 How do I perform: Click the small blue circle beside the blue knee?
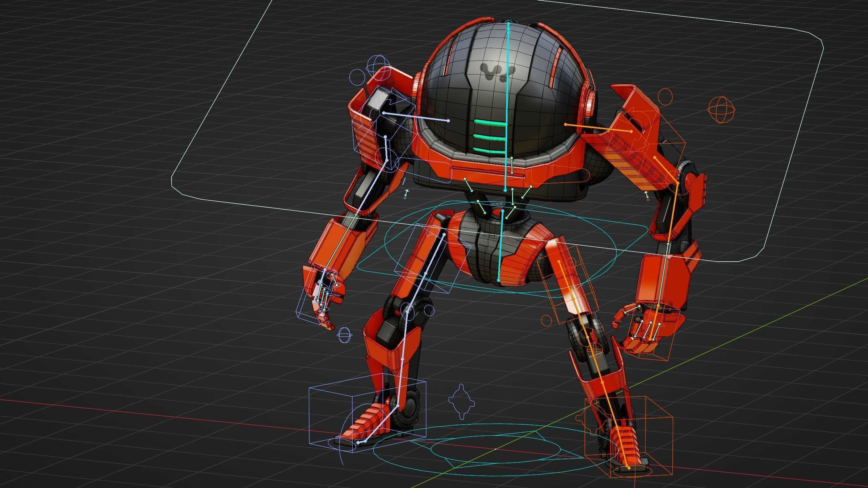point(429,310)
